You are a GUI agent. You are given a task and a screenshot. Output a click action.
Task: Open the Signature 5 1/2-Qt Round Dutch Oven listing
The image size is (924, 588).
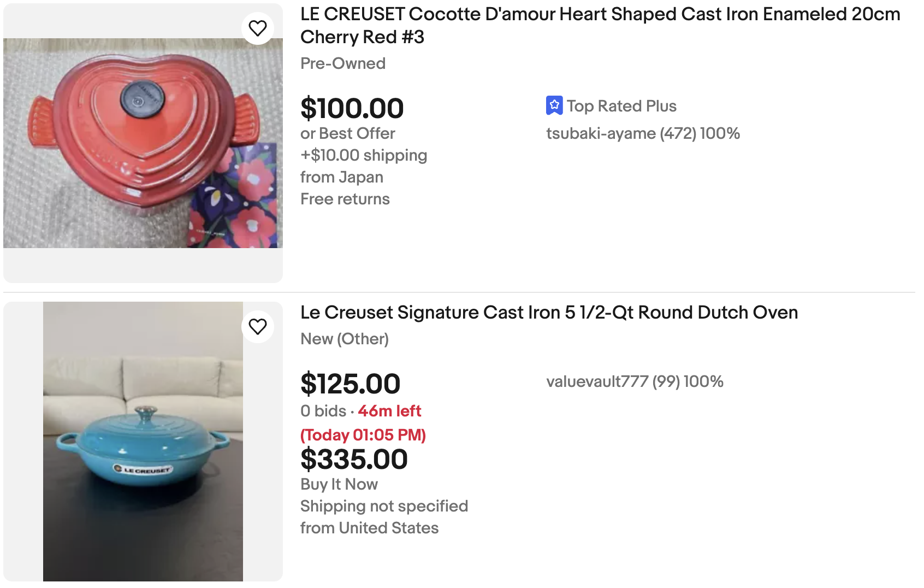pos(549,313)
